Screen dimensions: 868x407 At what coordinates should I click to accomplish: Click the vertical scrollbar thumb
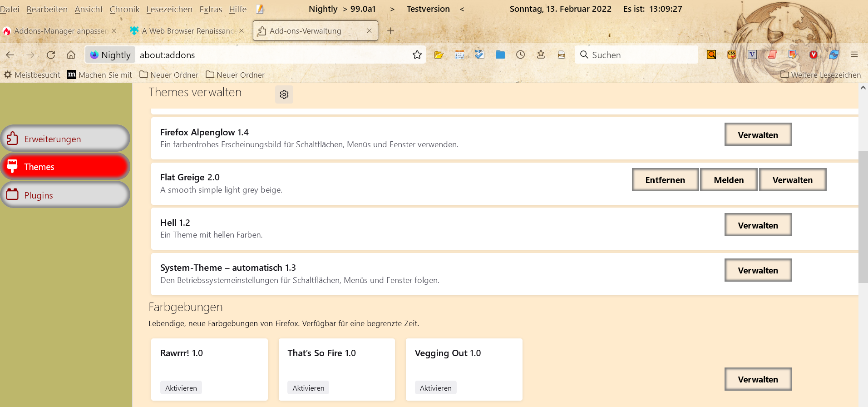click(x=863, y=217)
